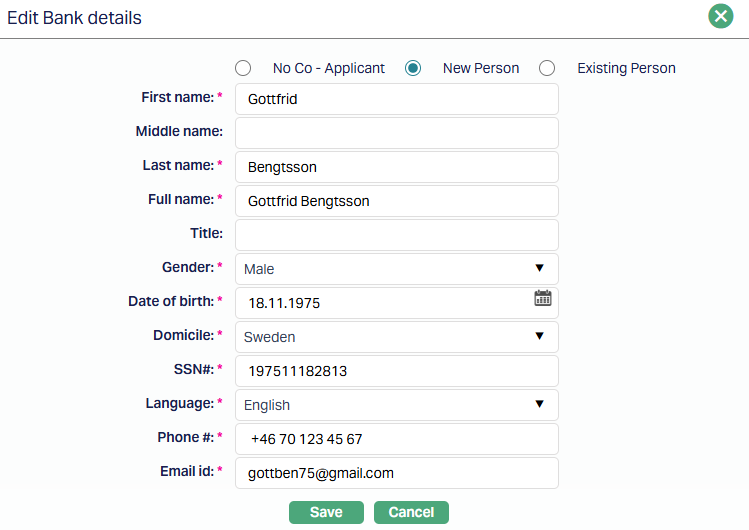Choose the New Person radio option
The height and width of the screenshot is (530, 749).
point(412,68)
